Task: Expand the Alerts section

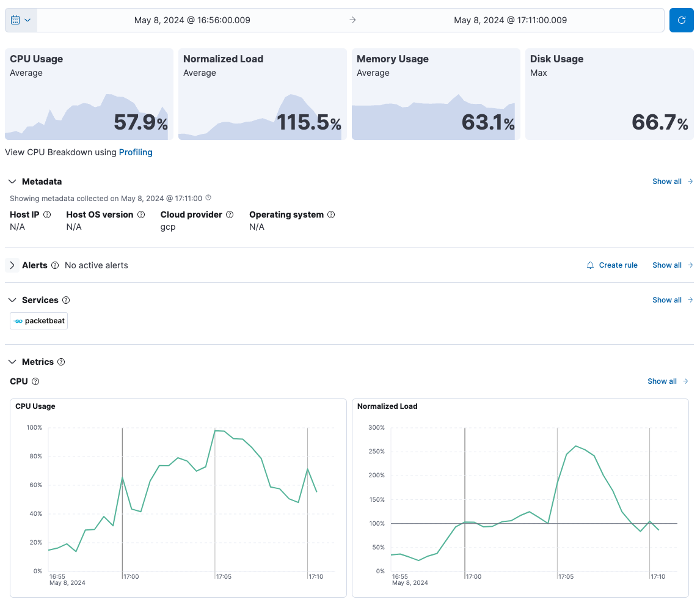Action: 12,265
